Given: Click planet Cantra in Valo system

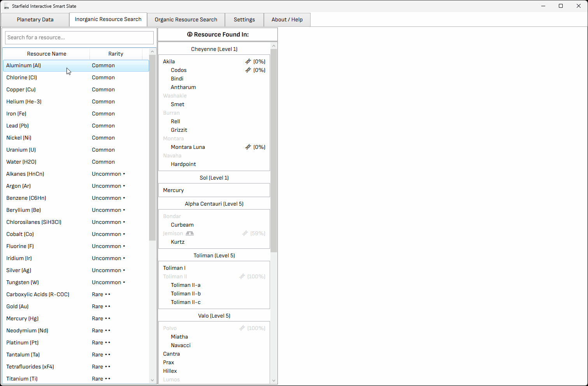Looking at the screenshot, I should click(x=171, y=354).
